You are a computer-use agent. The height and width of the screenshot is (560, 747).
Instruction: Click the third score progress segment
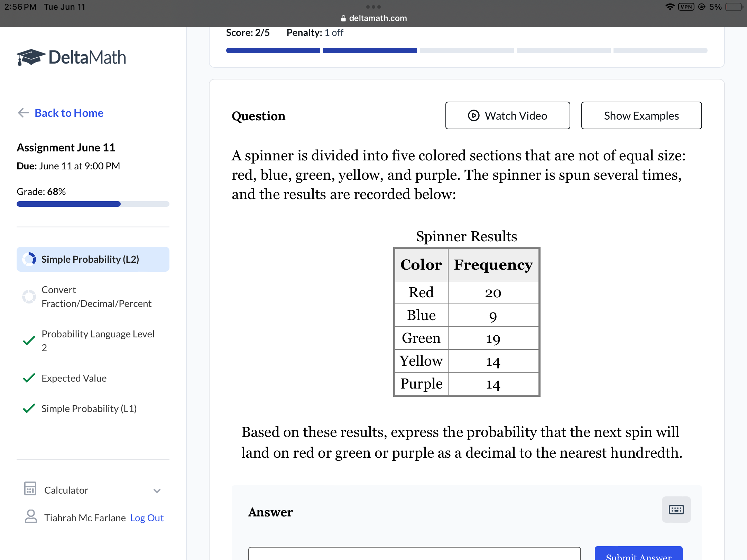(x=467, y=50)
